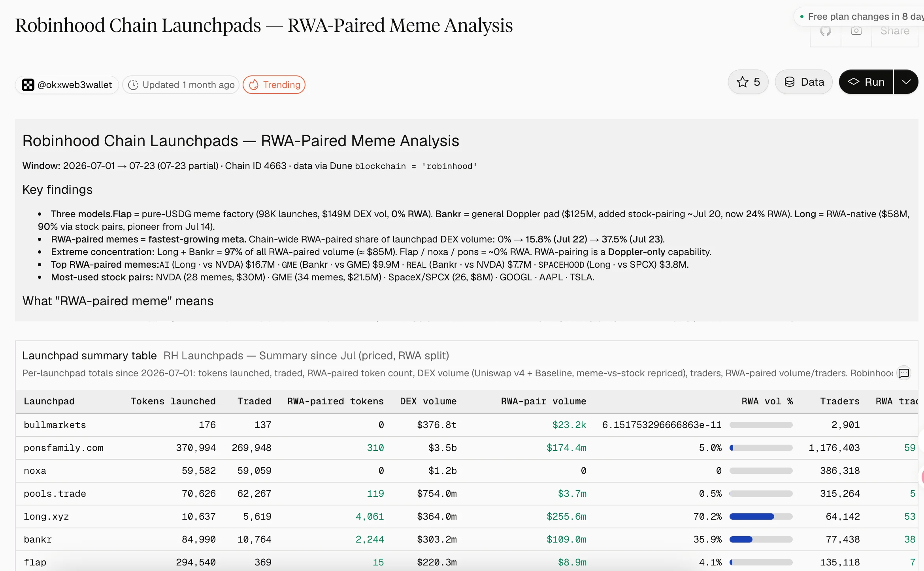Run the dashboard queries

coord(866,82)
